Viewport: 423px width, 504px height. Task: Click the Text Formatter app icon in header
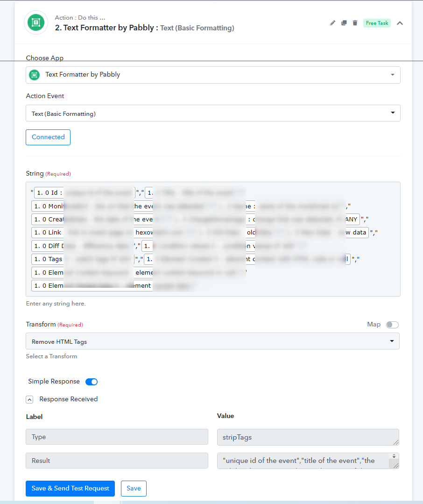[x=36, y=22]
